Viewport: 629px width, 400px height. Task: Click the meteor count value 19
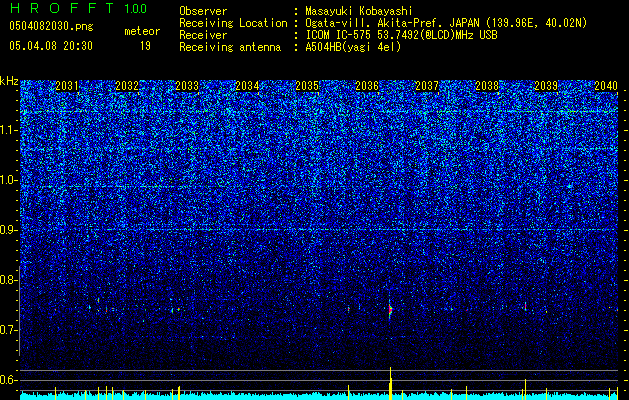point(145,46)
